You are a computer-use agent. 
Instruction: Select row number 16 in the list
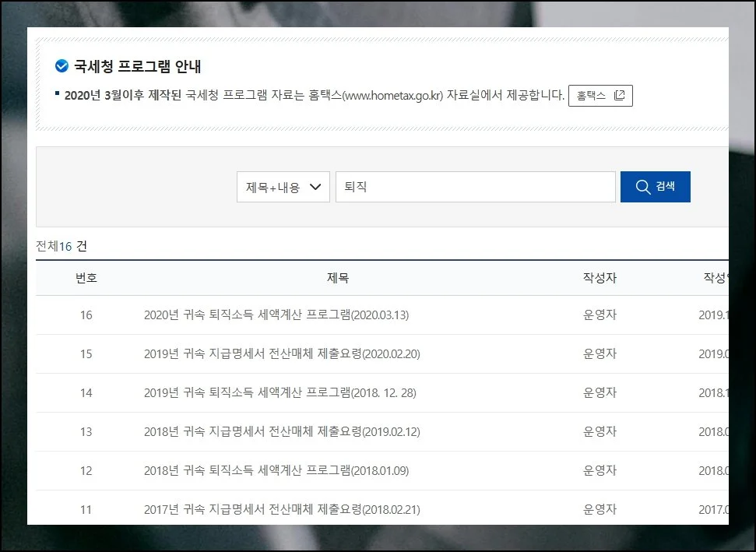point(86,315)
